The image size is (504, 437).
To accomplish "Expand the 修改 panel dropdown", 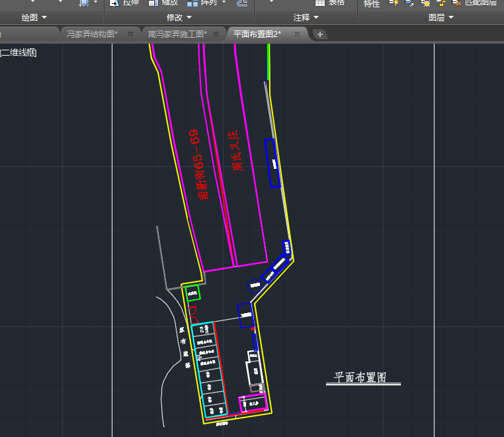I will 179,17.
